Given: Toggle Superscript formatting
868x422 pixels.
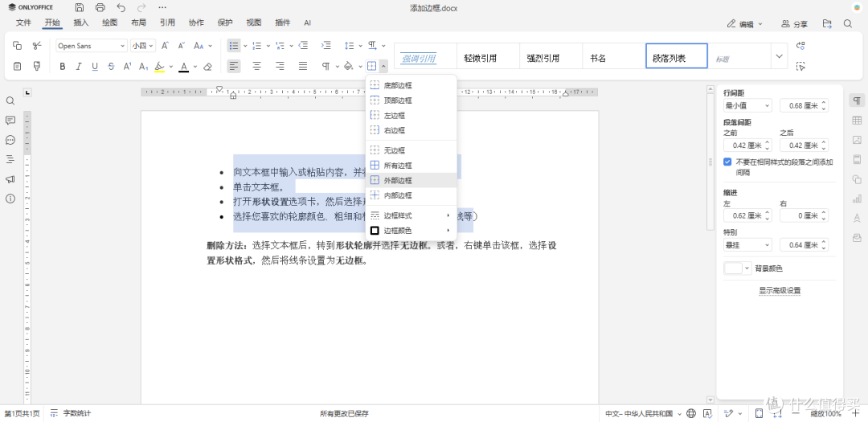Looking at the screenshot, I should [127, 67].
